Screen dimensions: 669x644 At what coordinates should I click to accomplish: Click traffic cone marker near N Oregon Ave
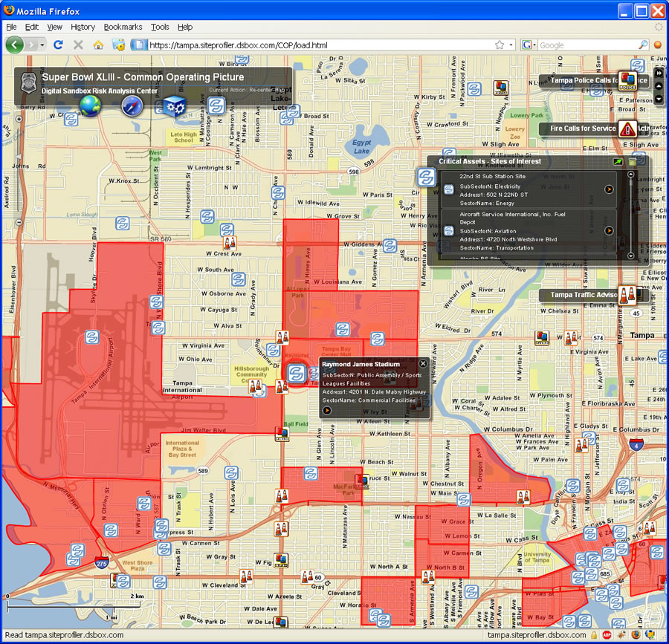click(x=523, y=496)
